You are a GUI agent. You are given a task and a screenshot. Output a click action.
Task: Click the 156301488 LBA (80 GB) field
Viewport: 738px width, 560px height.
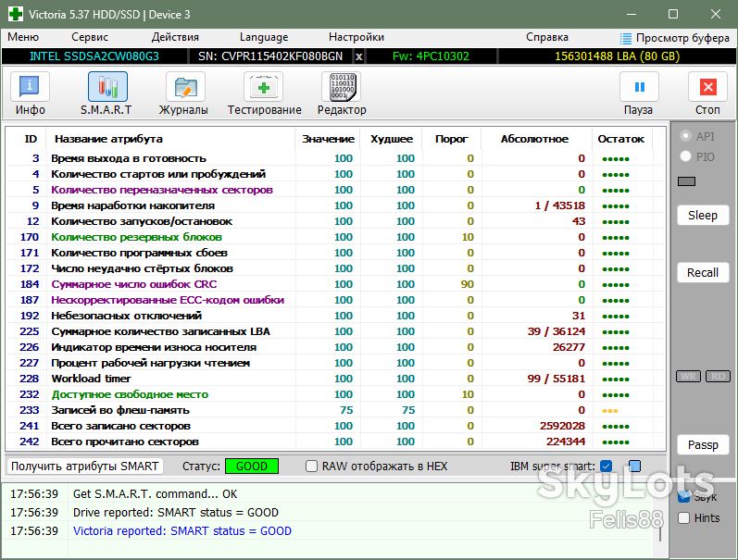pos(617,56)
